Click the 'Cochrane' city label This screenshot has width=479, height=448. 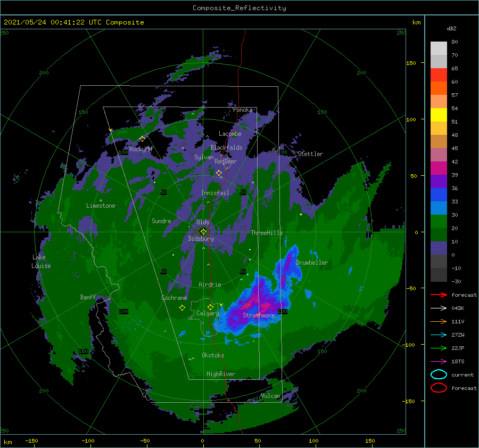tap(174, 298)
